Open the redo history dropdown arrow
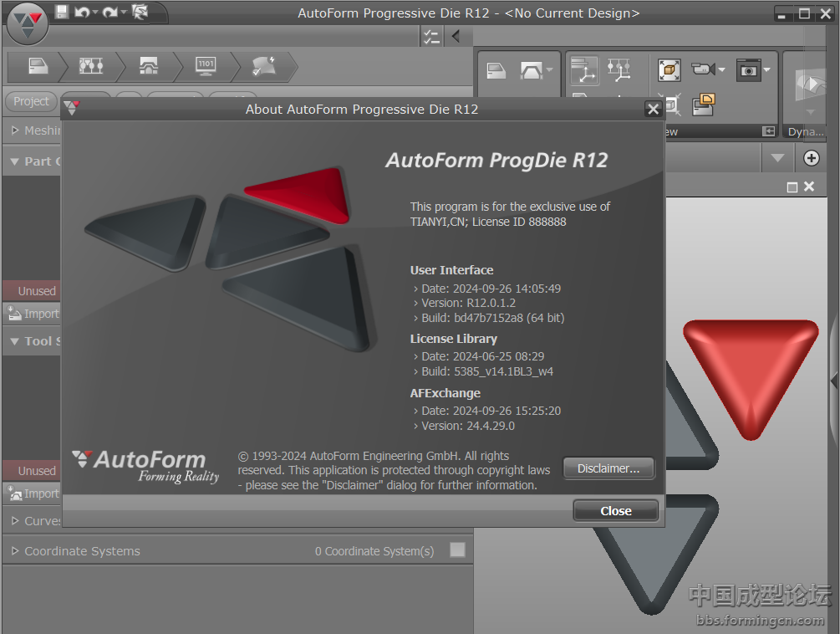The image size is (840, 634). click(x=123, y=12)
